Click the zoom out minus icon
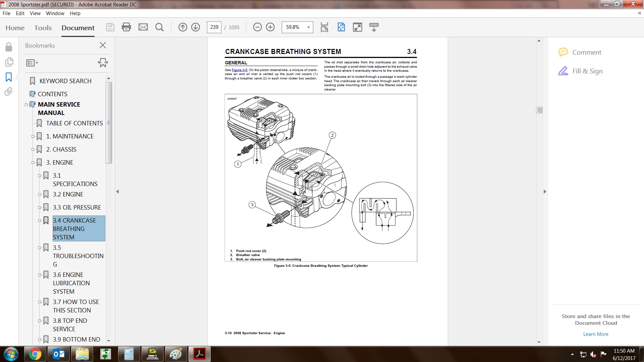This screenshot has height=362, width=644. (257, 27)
